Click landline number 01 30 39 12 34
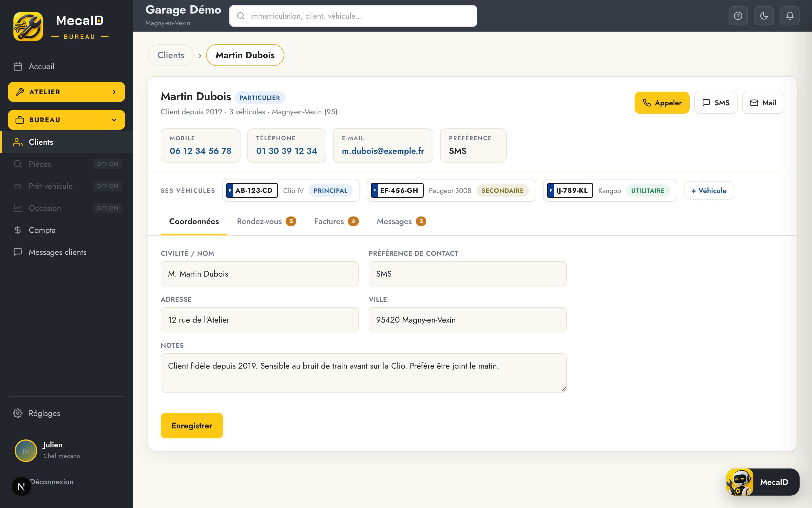Viewport: 812px width, 508px height. pos(286,151)
